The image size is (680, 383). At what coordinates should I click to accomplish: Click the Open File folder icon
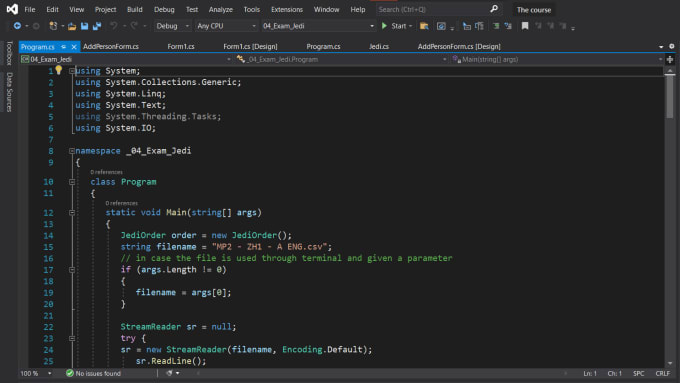pyautogui.click(x=72, y=26)
